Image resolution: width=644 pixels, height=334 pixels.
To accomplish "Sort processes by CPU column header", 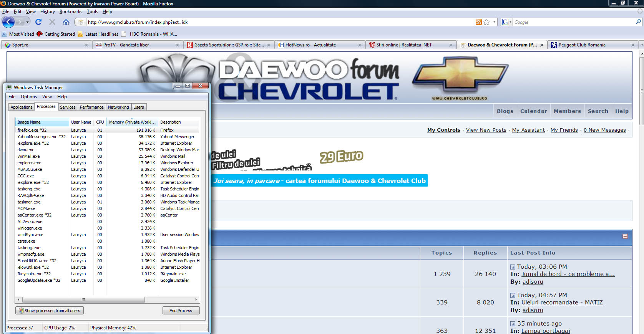I will tap(100, 122).
